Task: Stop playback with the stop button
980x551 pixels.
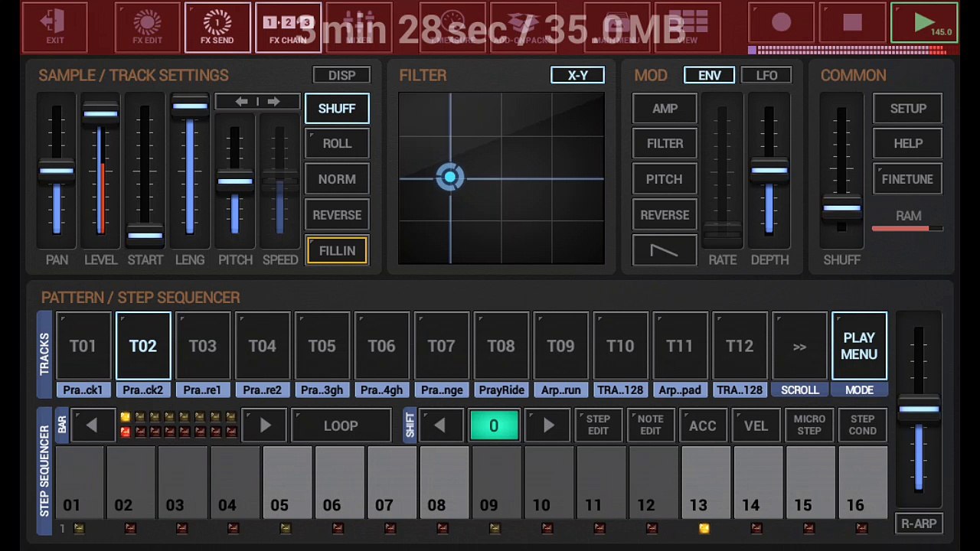Action: coord(852,24)
